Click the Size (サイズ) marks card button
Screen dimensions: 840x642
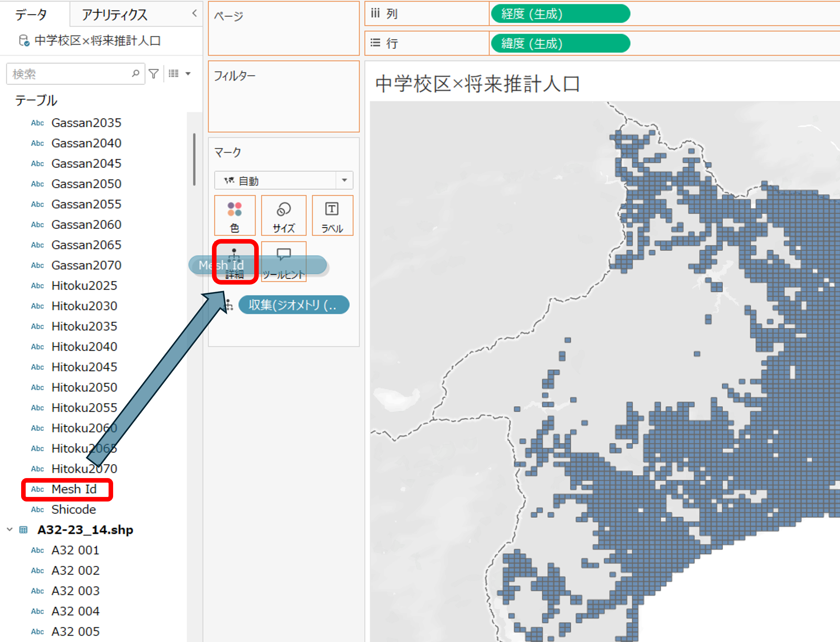[283, 216]
